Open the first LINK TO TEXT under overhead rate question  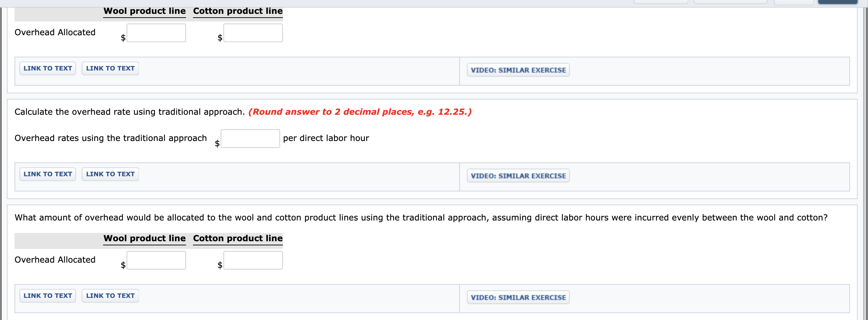tap(47, 174)
